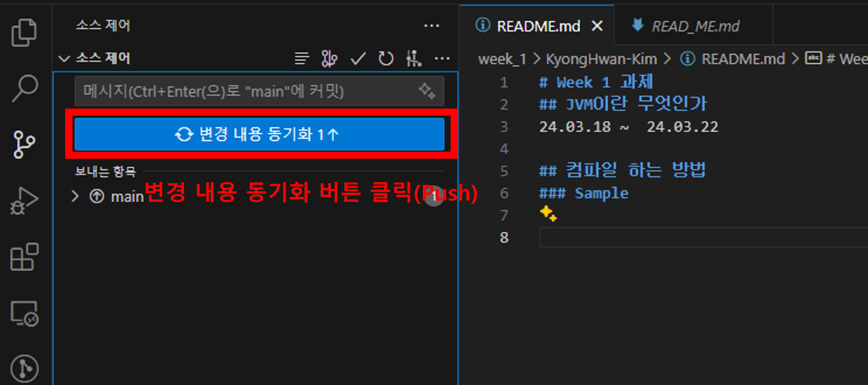The width and height of the screenshot is (868, 385).
Task: Click the branch graph icon in toolbar
Action: pyautogui.click(x=329, y=58)
